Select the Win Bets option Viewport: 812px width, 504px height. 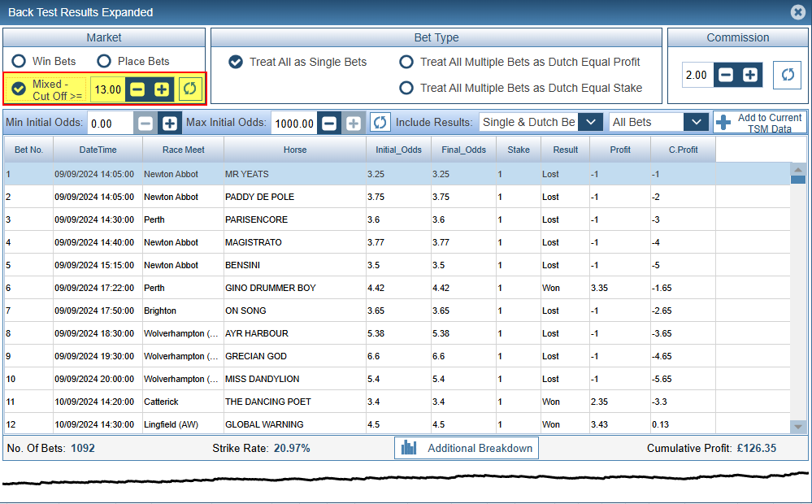coord(19,61)
